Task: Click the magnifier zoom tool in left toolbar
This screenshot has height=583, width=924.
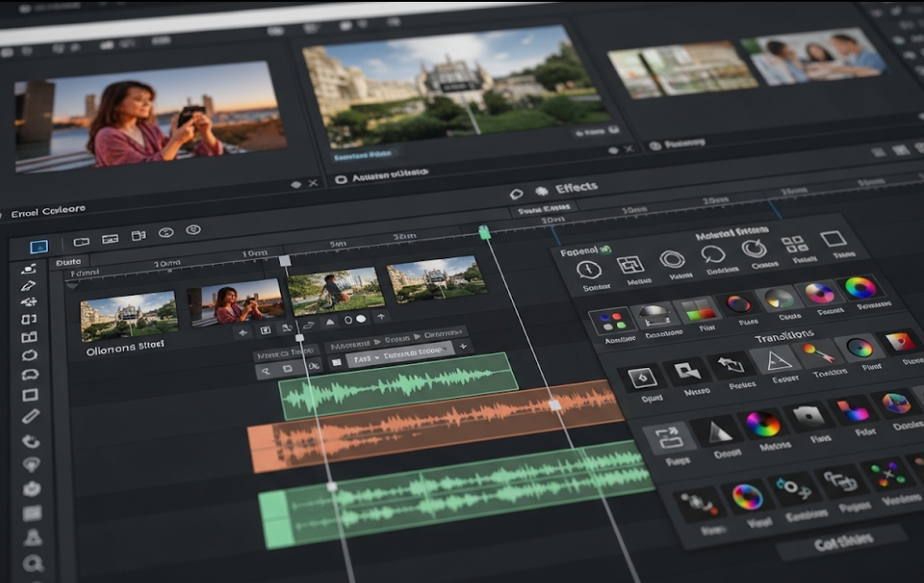Action: tap(34, 564)
